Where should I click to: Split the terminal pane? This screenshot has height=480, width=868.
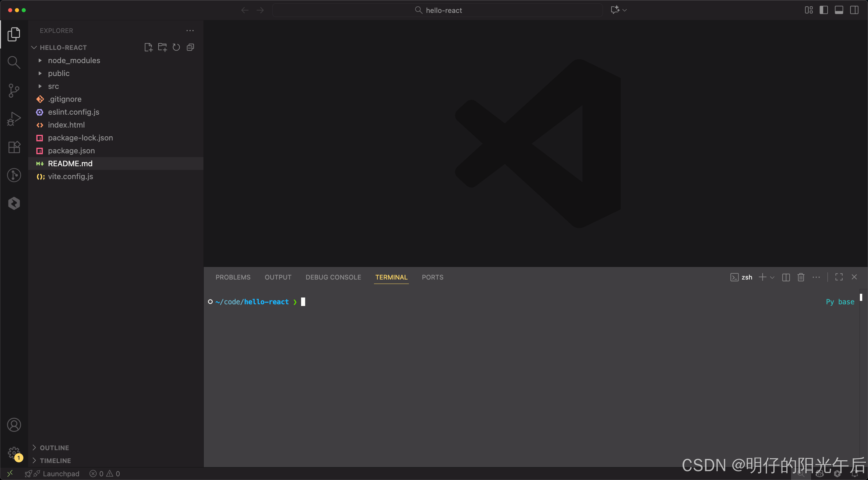point(786,277)
